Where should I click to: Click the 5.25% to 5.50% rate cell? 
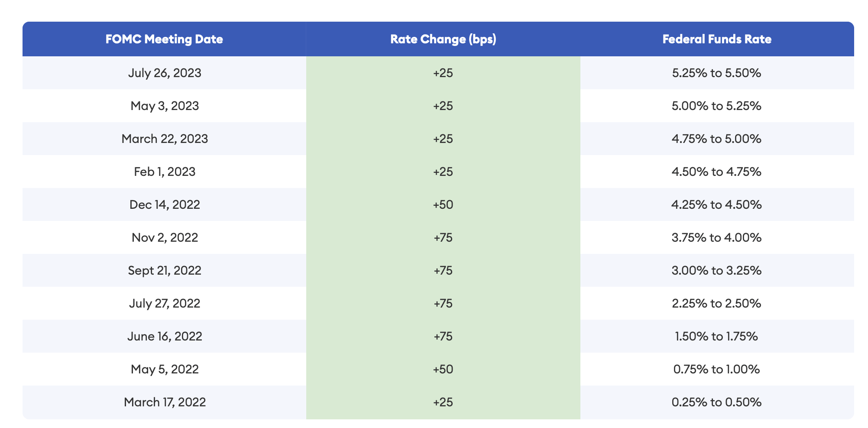pyautogui.click(x=716, y=73)
